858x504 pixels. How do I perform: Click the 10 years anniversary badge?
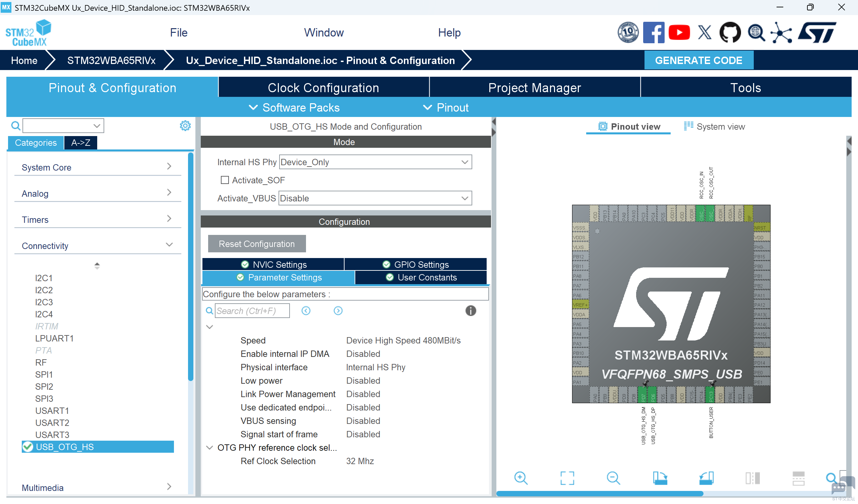pos(628,33)
